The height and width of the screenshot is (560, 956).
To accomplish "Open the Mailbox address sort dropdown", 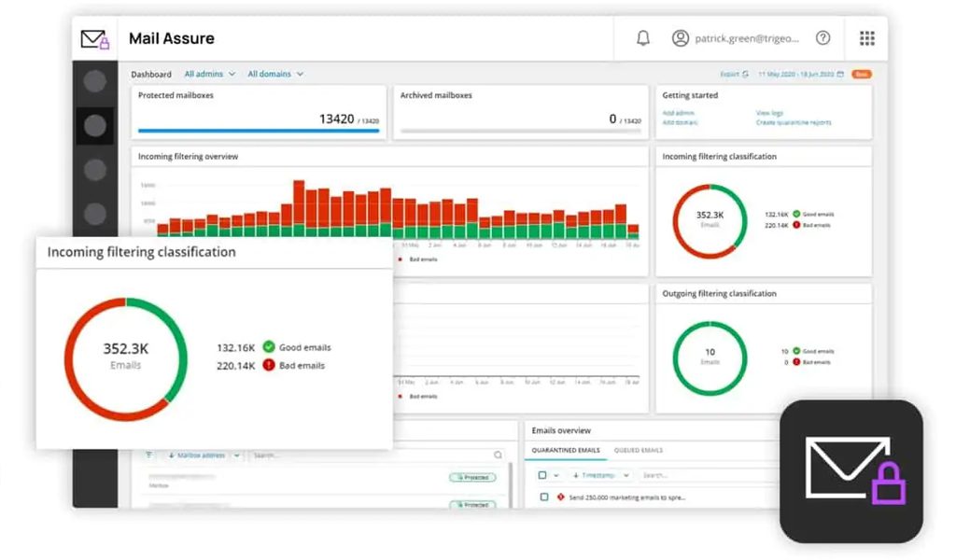I will tap(203, 455).
